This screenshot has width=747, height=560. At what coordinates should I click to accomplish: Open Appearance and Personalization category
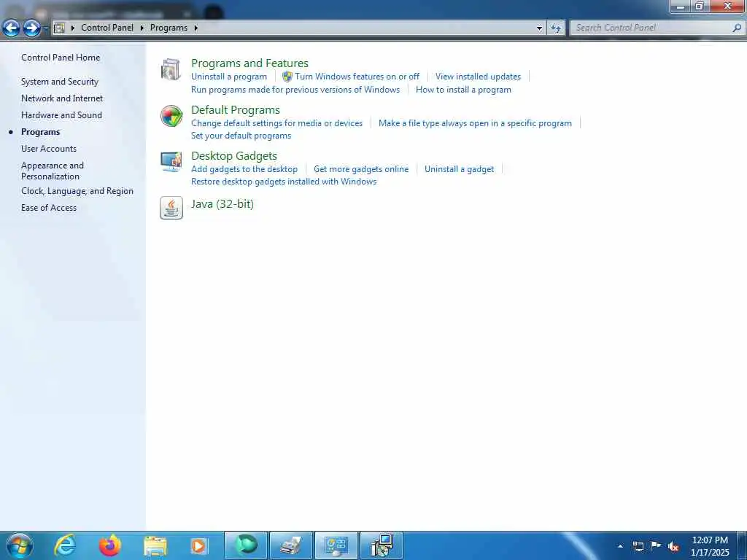point(53,171)
